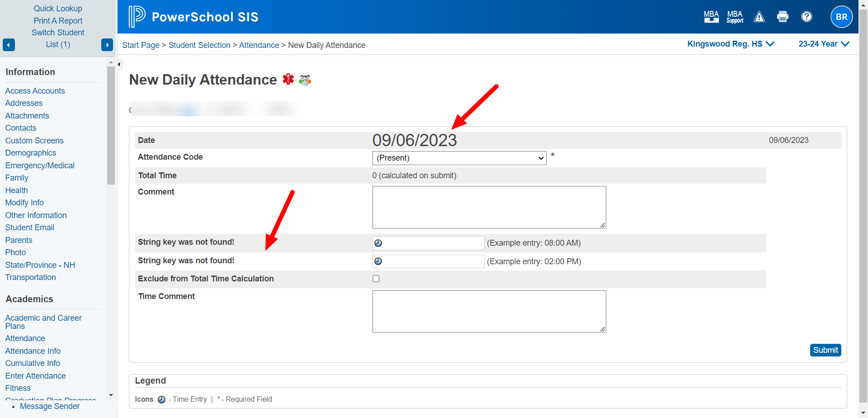Open the BR user profile avatar
This screenshot has width=868, height=418.
841,17
